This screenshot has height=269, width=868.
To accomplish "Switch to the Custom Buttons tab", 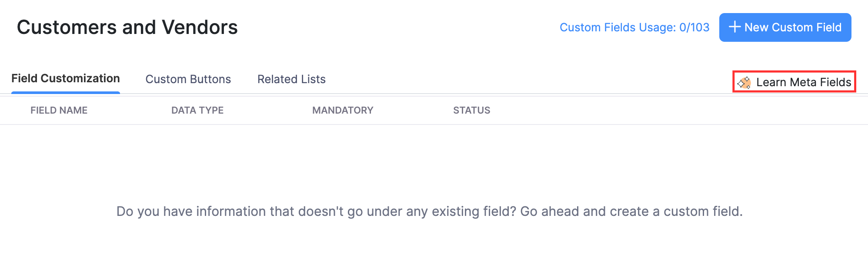I will coord(188,79).
